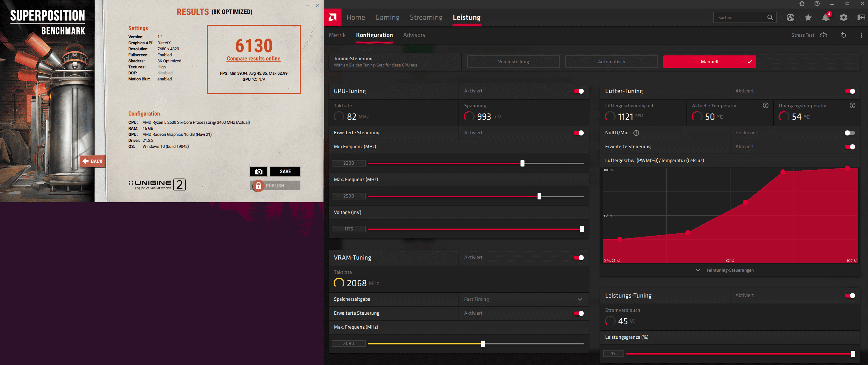Click help icon beside Übergangstemperatur
This screenshot has height=365, width=868.
pos(853,106)
